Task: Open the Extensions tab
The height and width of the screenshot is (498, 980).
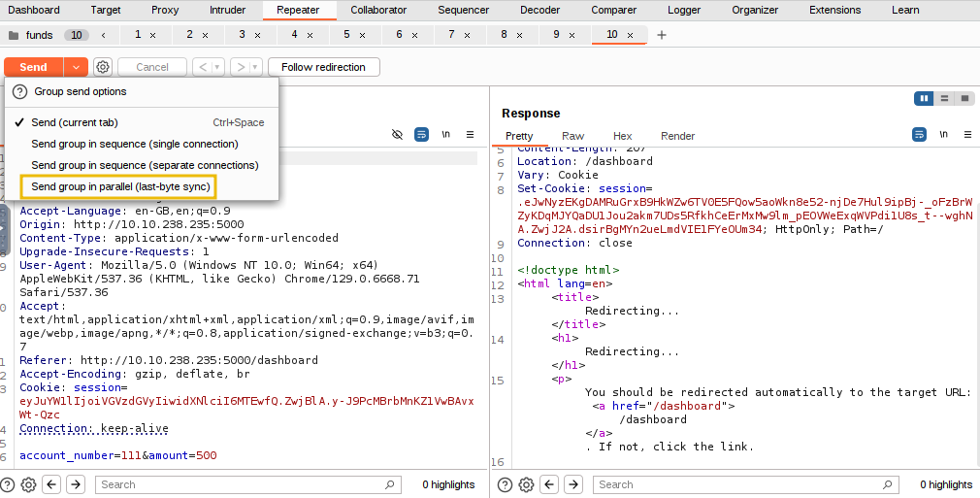Action: [x=835, y=10]
